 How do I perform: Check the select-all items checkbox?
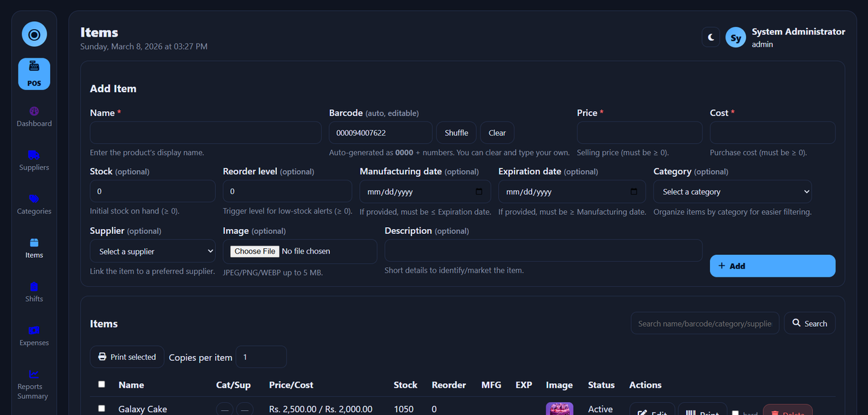pyautogui.click(x=102, y=384)
